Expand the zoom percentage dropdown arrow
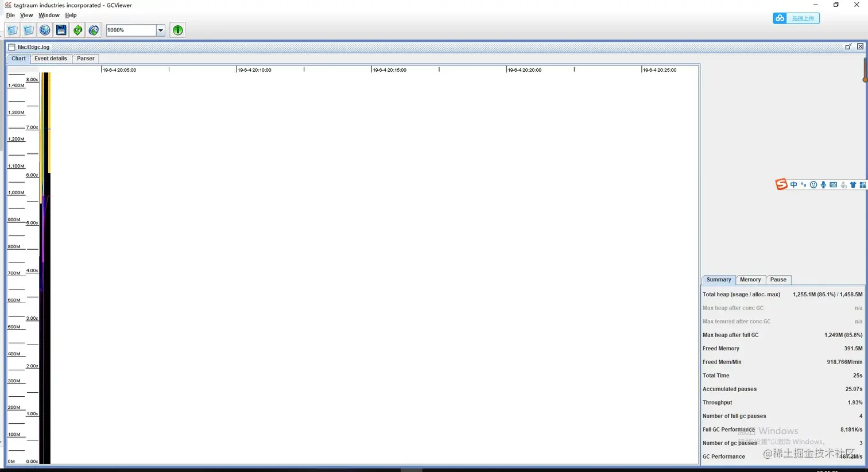The height and width of the screenshot is (472, 868). [x=161, y=30]
